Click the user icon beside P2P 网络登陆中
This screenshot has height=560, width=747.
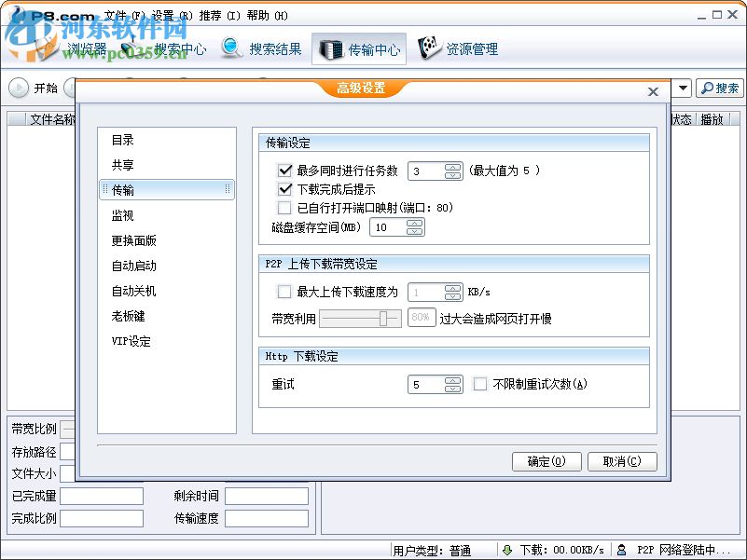[x=621, y=550]
